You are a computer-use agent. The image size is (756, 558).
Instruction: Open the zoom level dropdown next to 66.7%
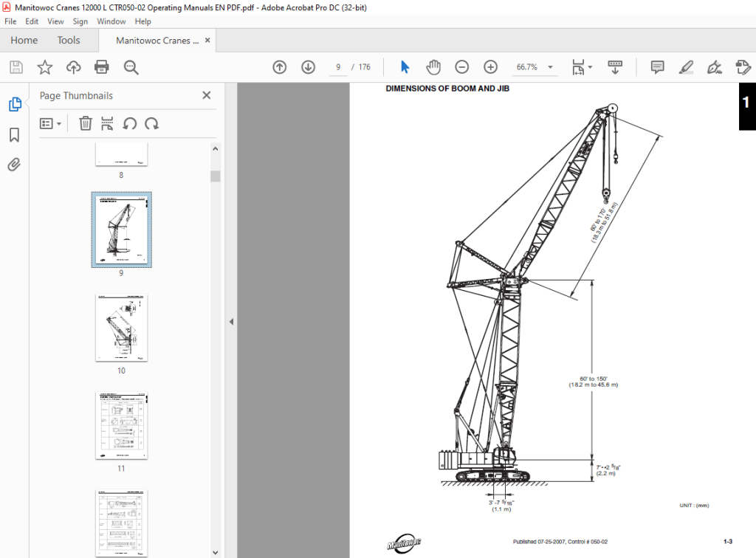click(550, 67)
